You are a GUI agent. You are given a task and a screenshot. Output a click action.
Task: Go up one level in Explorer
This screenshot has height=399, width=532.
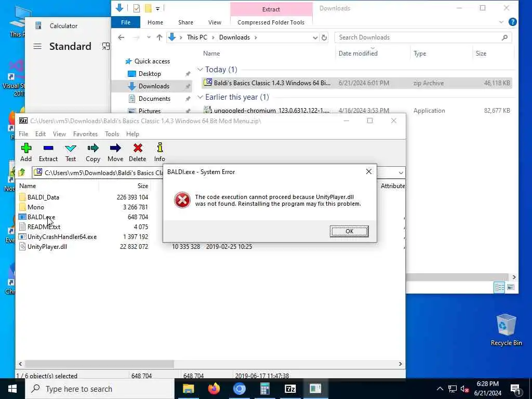pos(159,37)
